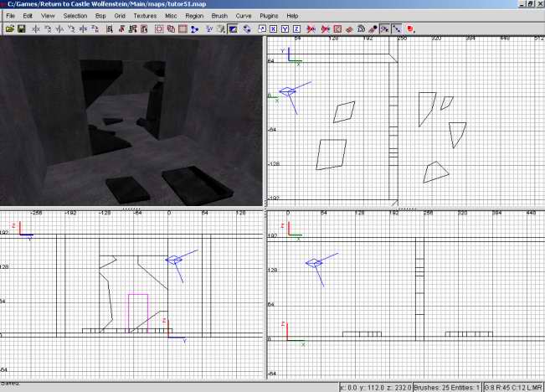Save the map with the floppy disk icon
This screenshot has width=545, height=392.
coord(21,28)
